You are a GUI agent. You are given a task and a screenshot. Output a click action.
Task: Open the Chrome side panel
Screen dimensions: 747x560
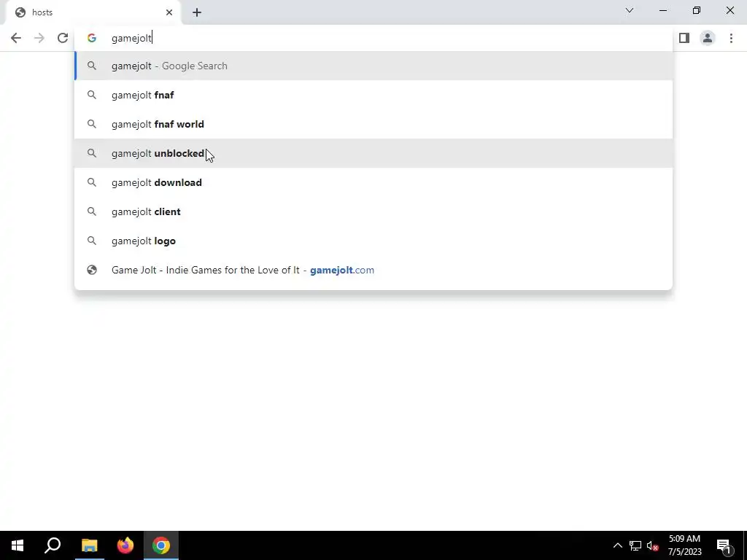(684, 38)
